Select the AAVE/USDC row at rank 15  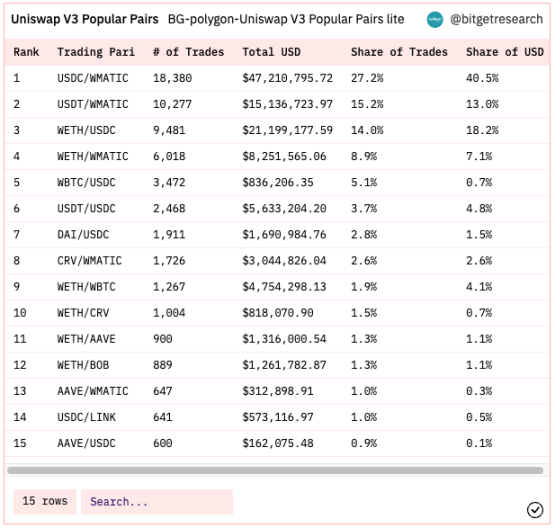277,443
